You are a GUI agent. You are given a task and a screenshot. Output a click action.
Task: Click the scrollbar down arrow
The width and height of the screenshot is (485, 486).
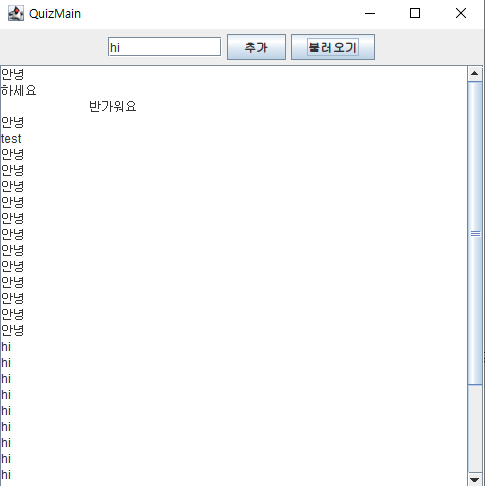coord(475,479)
